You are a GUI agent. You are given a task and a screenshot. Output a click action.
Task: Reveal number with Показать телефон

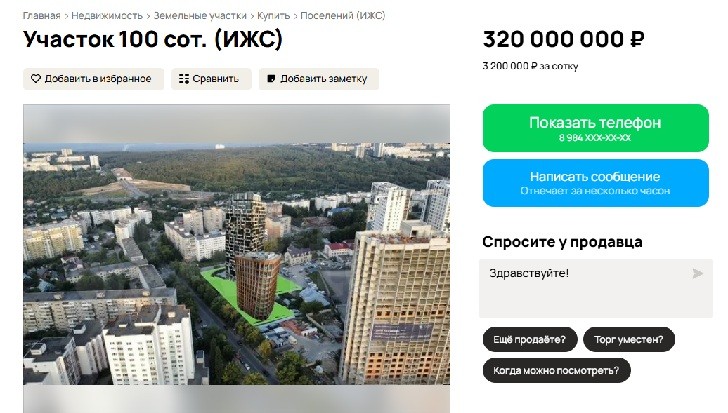click(x=596, y=128)
